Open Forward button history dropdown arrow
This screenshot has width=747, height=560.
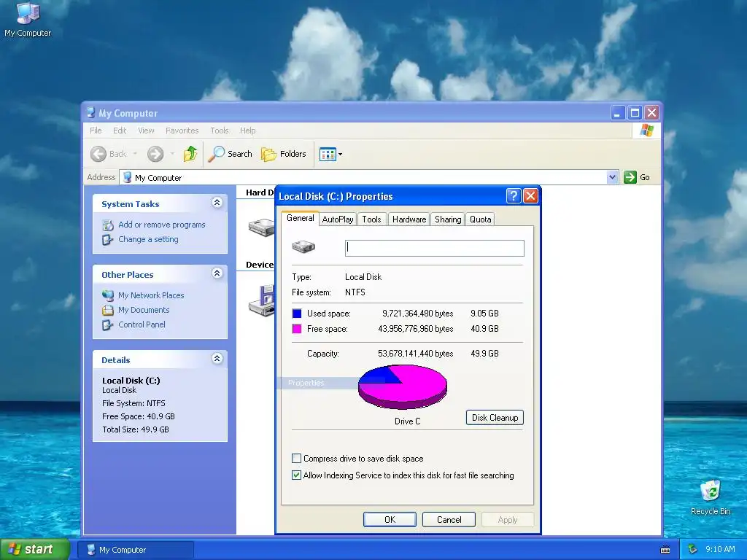pyautogui.click(x=172, y=154)
